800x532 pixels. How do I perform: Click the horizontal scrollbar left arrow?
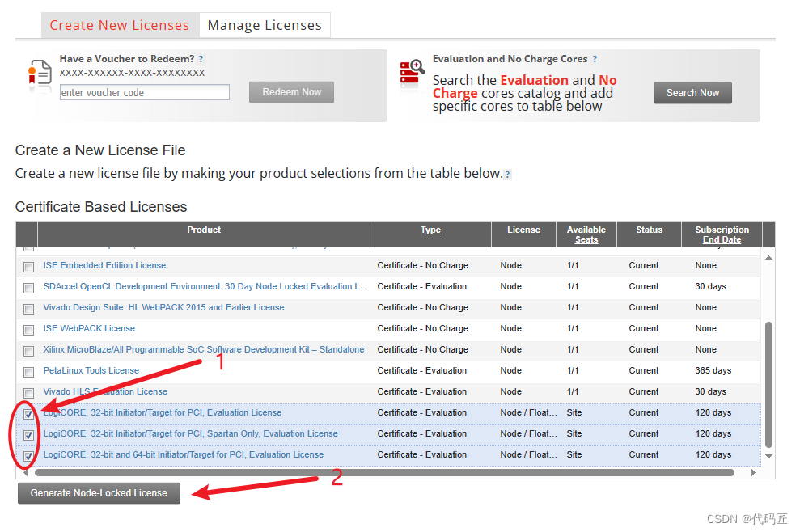26,473
